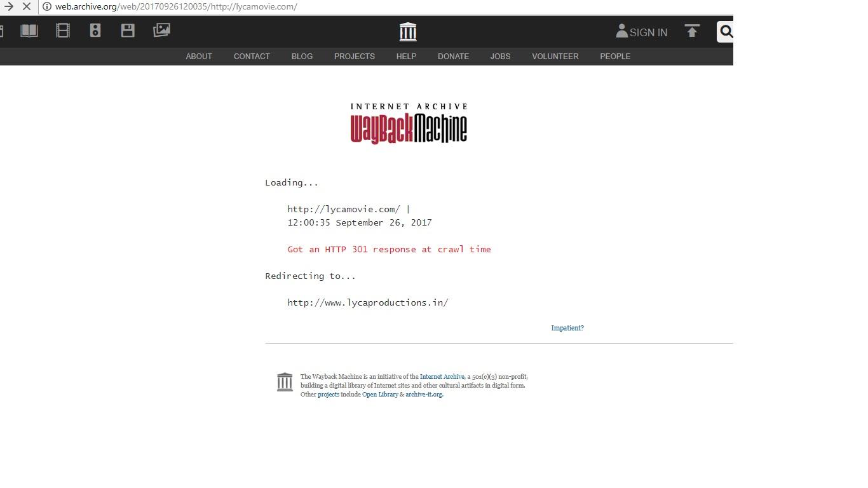Click the Redirecting to... text
The height and width of the screenshot is (488, 868).
point(311,276)
